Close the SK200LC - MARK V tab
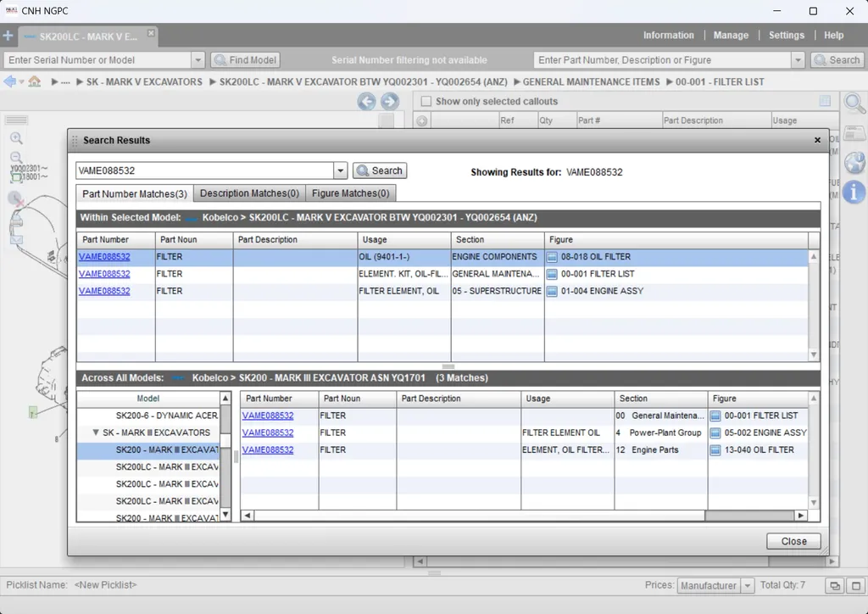Image resolution: width=868 pixels, height=614 pixels. (151, 33)
